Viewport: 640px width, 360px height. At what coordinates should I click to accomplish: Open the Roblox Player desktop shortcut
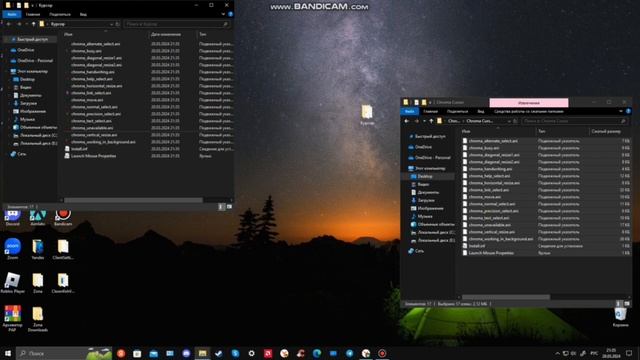(12, 282)
